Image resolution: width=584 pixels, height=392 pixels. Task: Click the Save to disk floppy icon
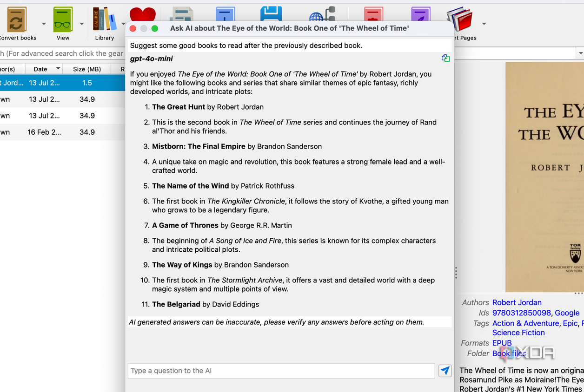click(x=271, y=14)
